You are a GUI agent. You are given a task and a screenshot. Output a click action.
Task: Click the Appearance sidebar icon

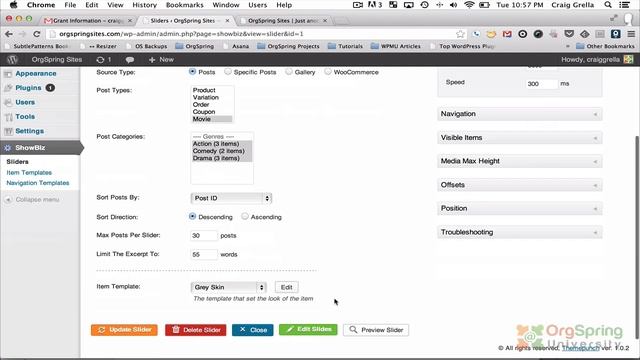[8, 74]
